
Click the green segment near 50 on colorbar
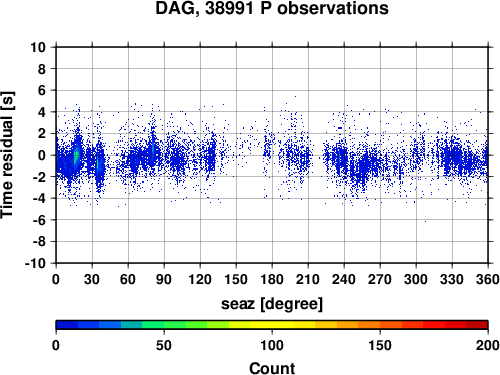point(164,325)
